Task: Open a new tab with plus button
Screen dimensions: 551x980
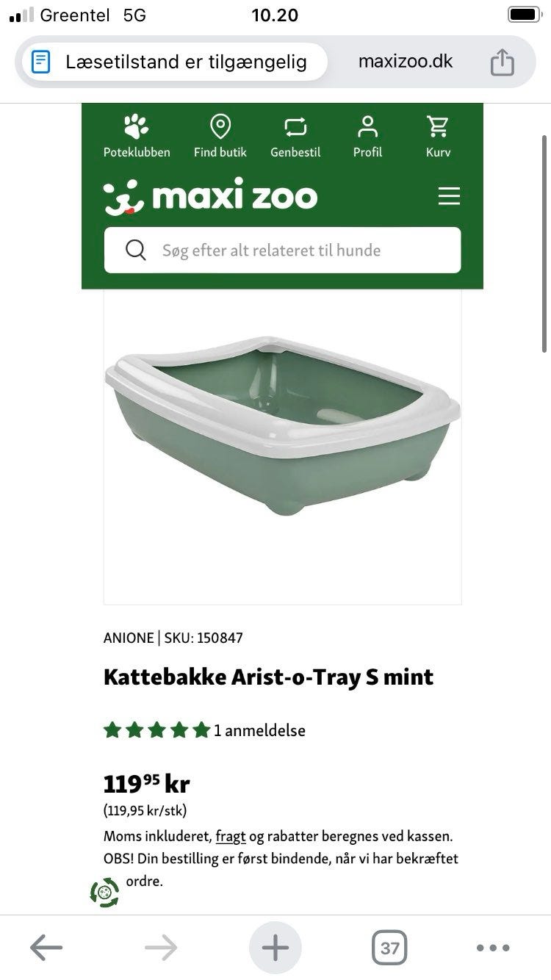Action: pyautogui.click(x=275, y=948)
